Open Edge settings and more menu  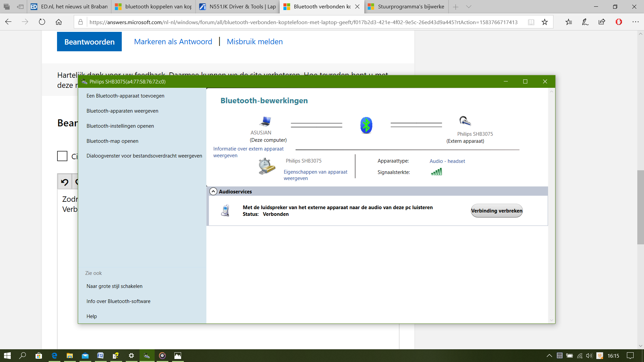(x=636, y=22)
